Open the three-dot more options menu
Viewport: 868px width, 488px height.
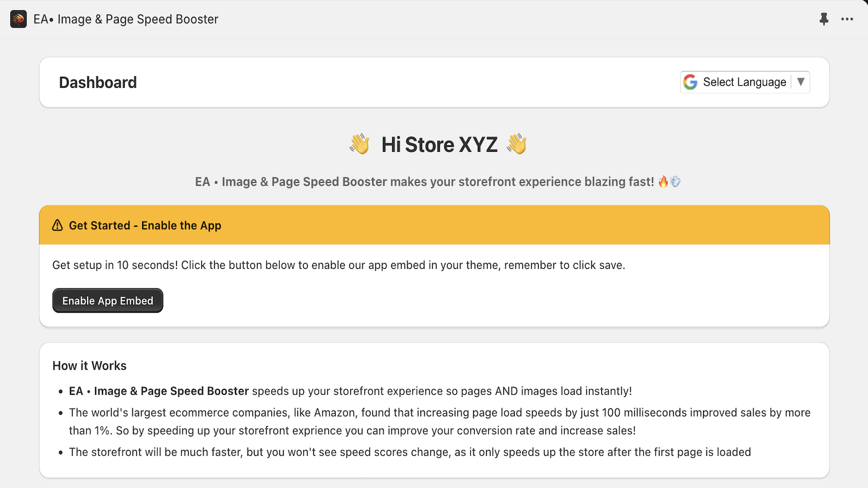tap(847, 20)
